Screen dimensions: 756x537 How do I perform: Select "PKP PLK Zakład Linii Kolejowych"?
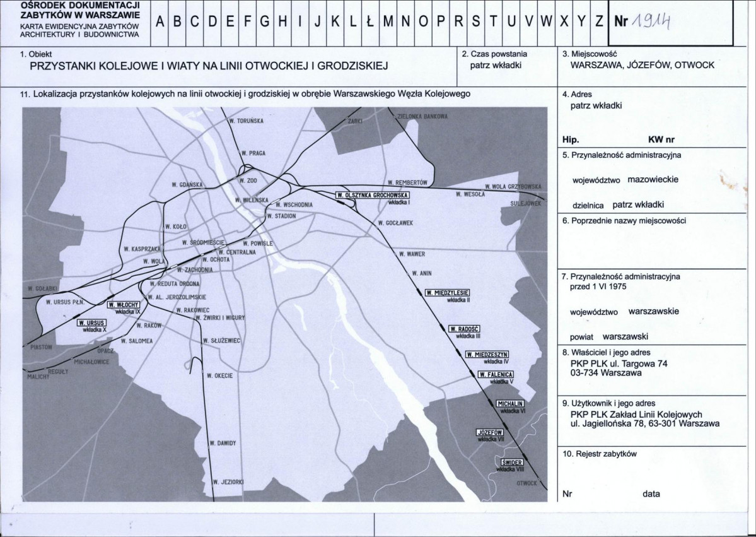pyautogui.click(x=636, y=415)
